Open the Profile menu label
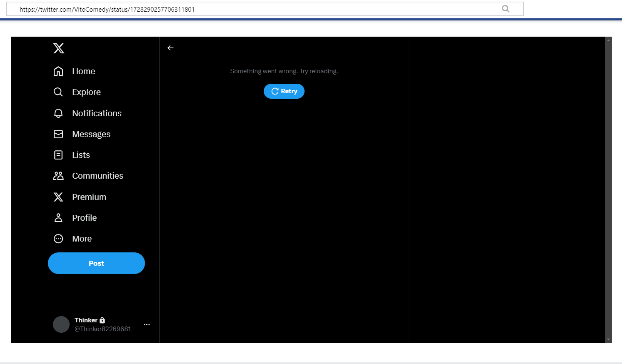Image resolution: width=622 pixels, height=364 pixels. click(x=85, y=218)
